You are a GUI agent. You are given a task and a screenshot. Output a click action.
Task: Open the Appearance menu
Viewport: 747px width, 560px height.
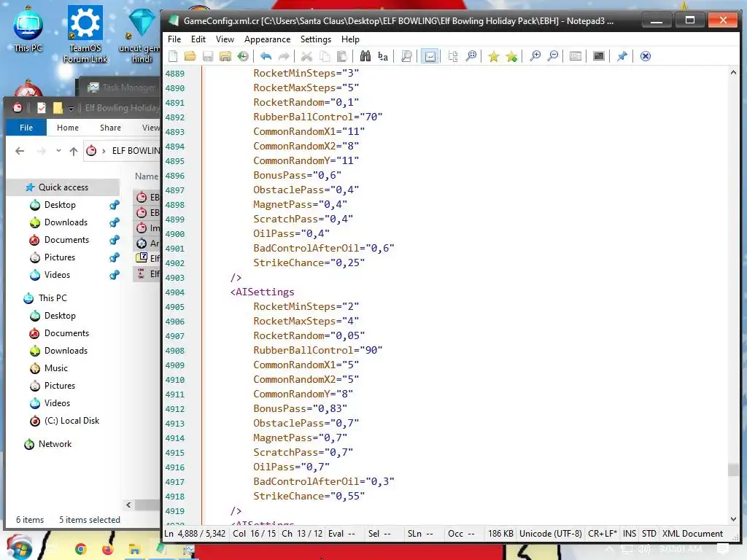(x=267, y=39)
